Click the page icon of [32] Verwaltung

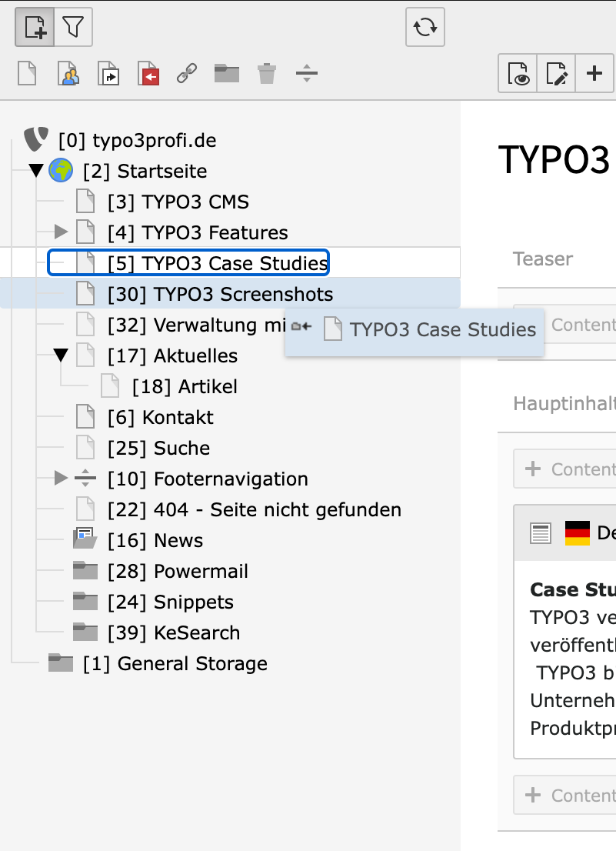tap(85, 325)
